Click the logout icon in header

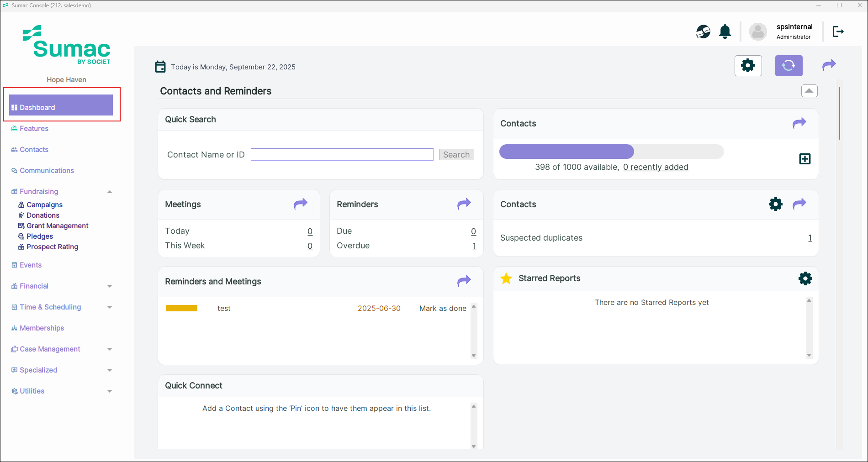coord(838,31)
